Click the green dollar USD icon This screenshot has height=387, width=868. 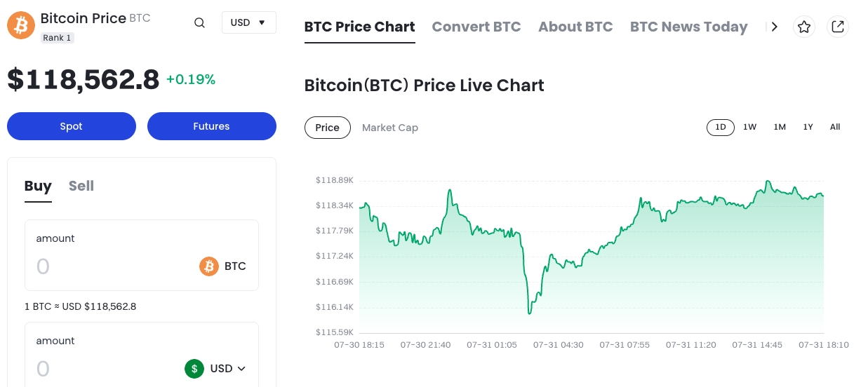coord(194,368)
